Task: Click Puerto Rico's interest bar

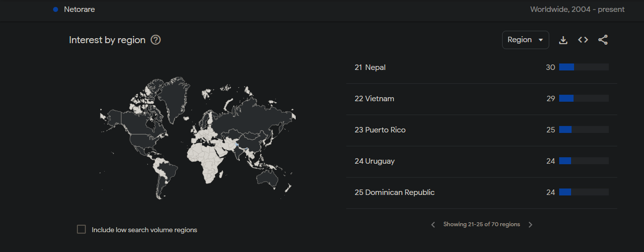Action: 584,129
